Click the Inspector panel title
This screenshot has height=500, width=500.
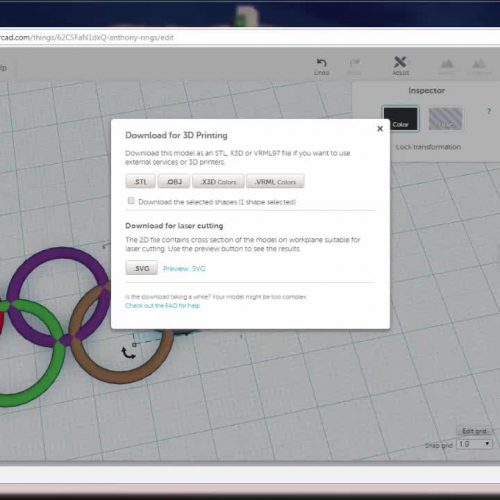pyautogui.click(x=426, y=91)
